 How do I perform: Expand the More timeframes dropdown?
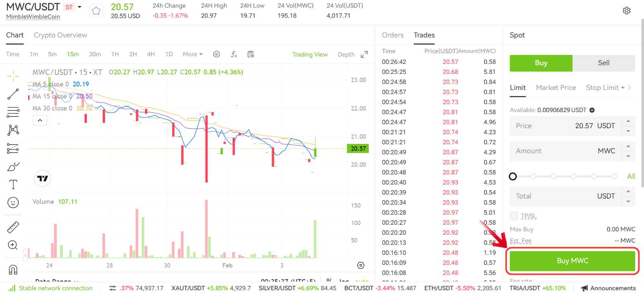pyautogui.click(x=193, y=54)
